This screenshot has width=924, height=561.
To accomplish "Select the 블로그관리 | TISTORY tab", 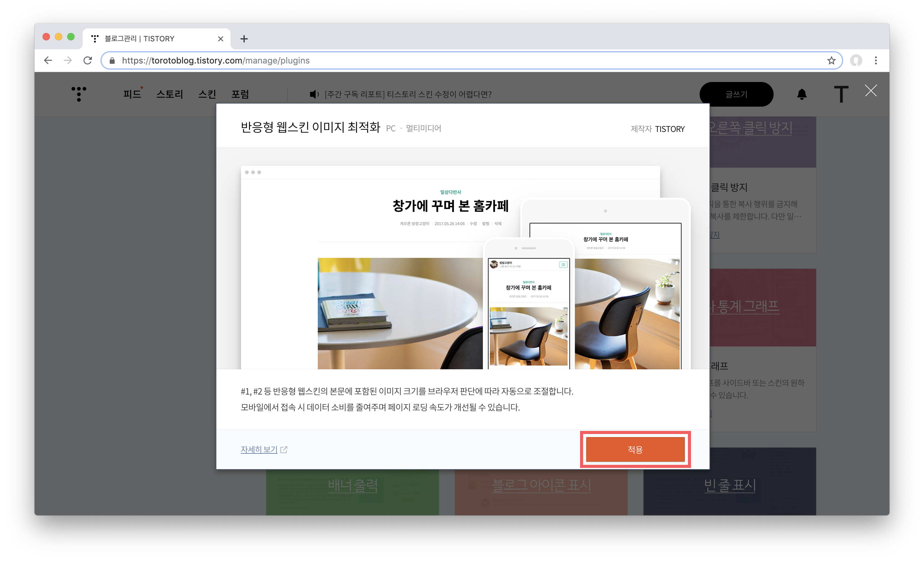I will [156, 39].
